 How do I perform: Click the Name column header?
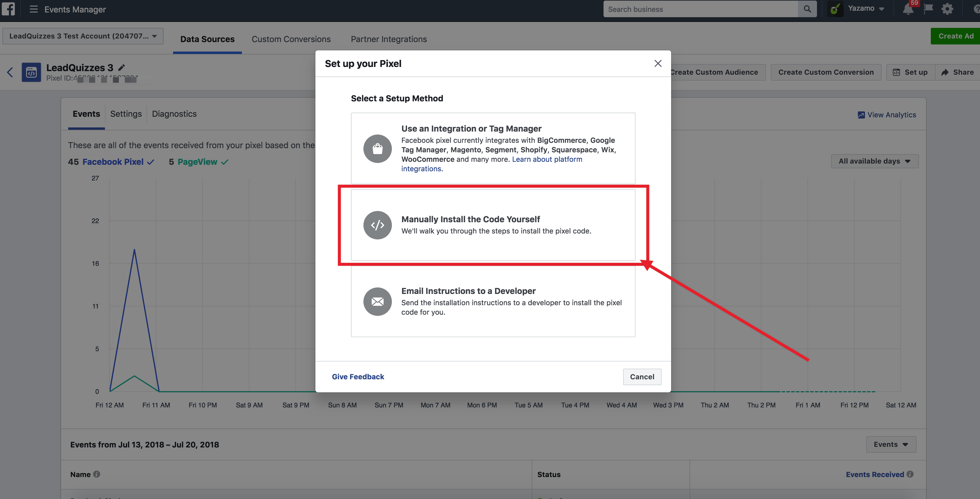(x=80, y=474)
